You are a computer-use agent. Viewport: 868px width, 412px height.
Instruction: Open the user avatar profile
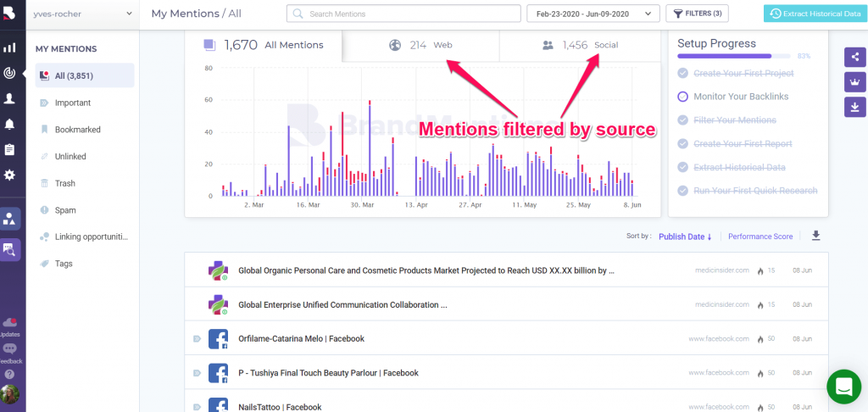point(9,393)
